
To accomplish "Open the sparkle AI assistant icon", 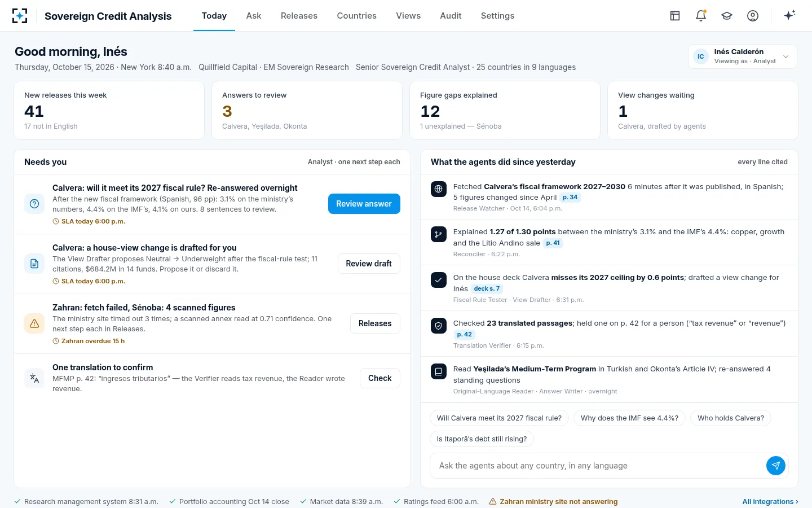I will pyautogui.click(x=789, y=16).
